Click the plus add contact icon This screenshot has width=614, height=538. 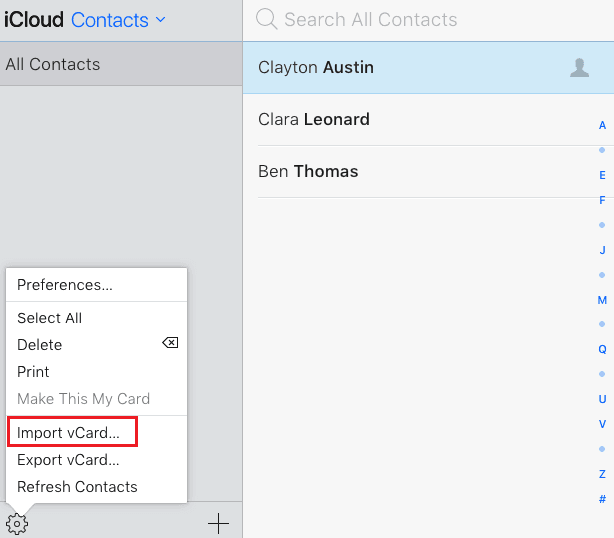(x=218, y=523)
